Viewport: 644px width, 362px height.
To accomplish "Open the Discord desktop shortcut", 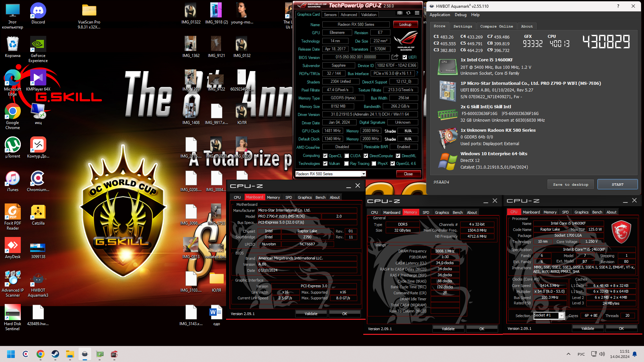I will pos(38,13).
